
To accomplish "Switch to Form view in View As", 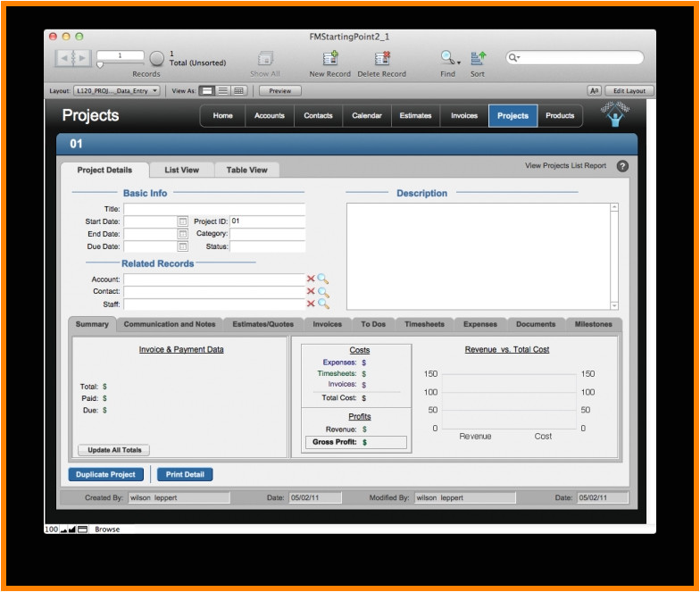I will click(x=207, y=91).
